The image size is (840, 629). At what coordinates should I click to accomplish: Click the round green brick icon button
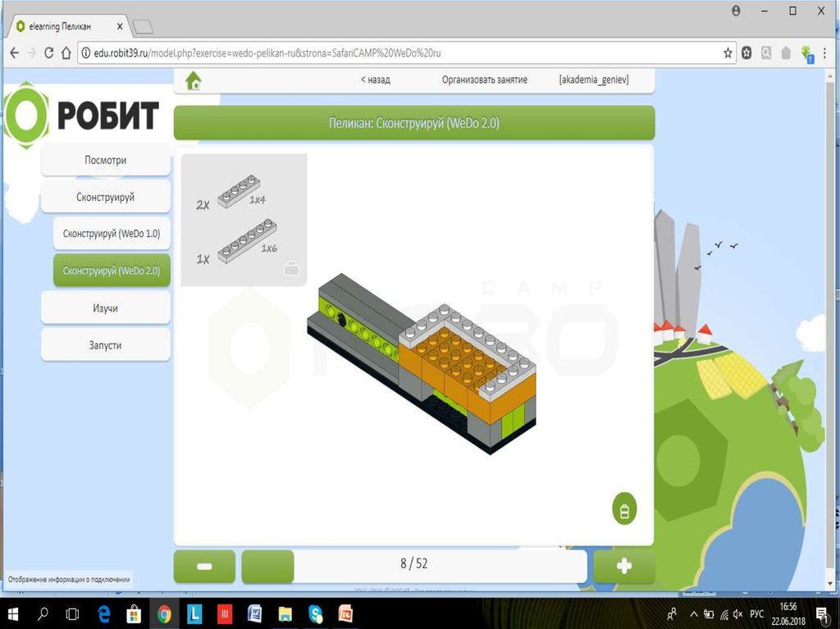(x=624, y=509)
